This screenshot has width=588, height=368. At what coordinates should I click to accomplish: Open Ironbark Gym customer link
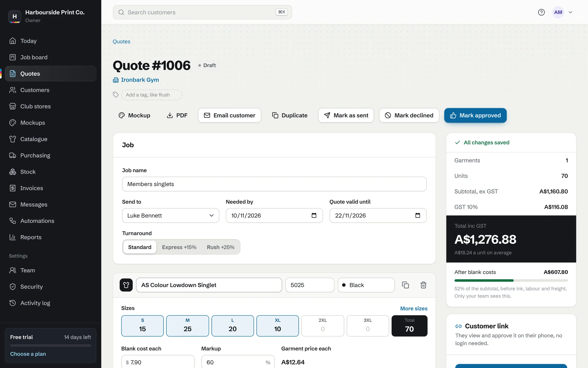click(x=140, y=80)
